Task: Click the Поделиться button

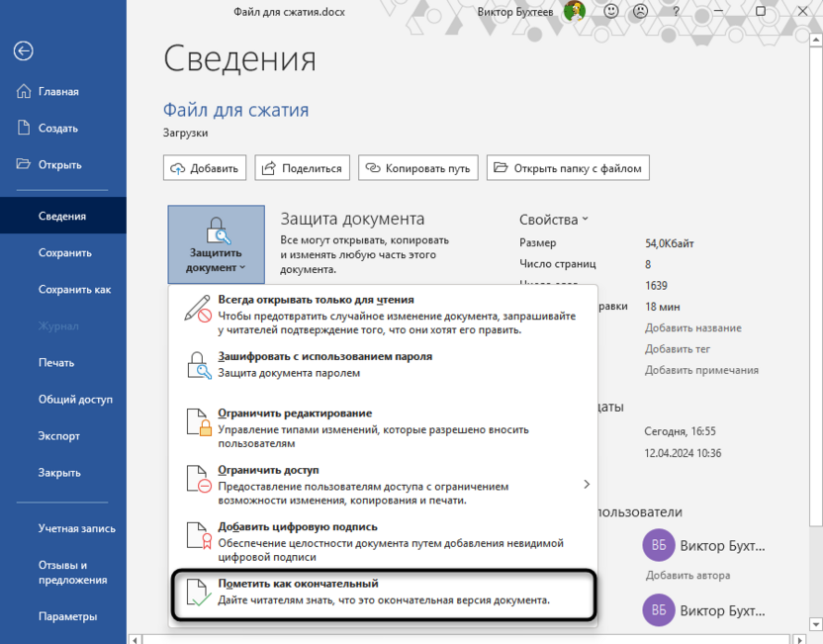Action: coord(302,167)
